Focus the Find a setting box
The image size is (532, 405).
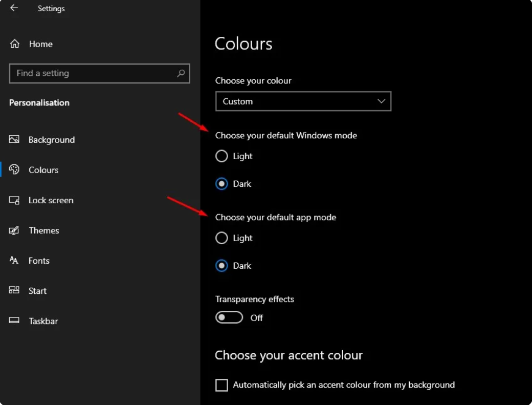point(92,73)
